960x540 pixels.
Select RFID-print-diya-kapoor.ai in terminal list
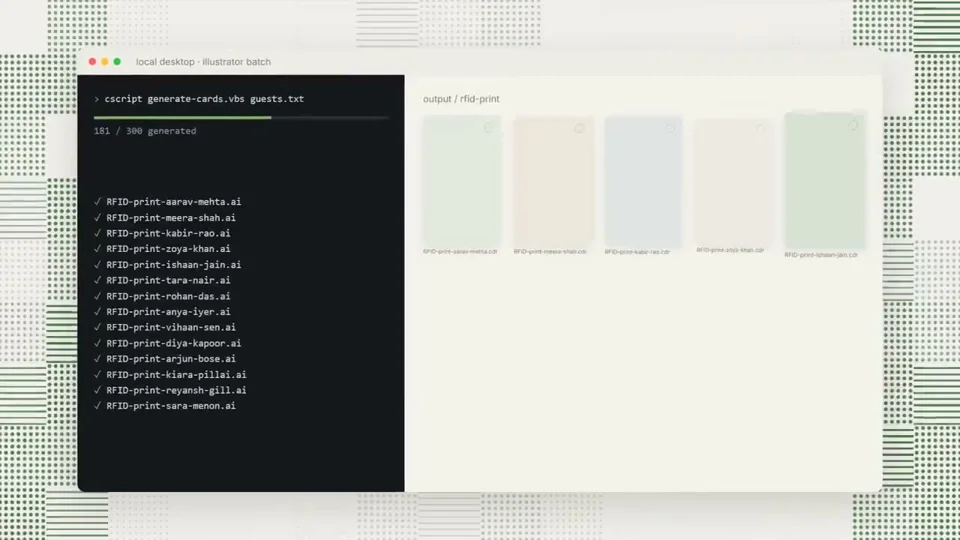[174, 343]
